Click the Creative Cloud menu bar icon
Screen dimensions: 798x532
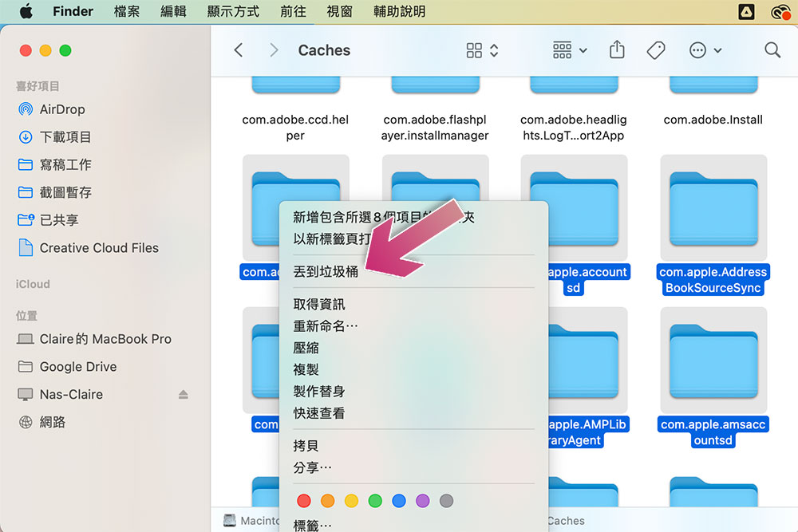point(780,12)
